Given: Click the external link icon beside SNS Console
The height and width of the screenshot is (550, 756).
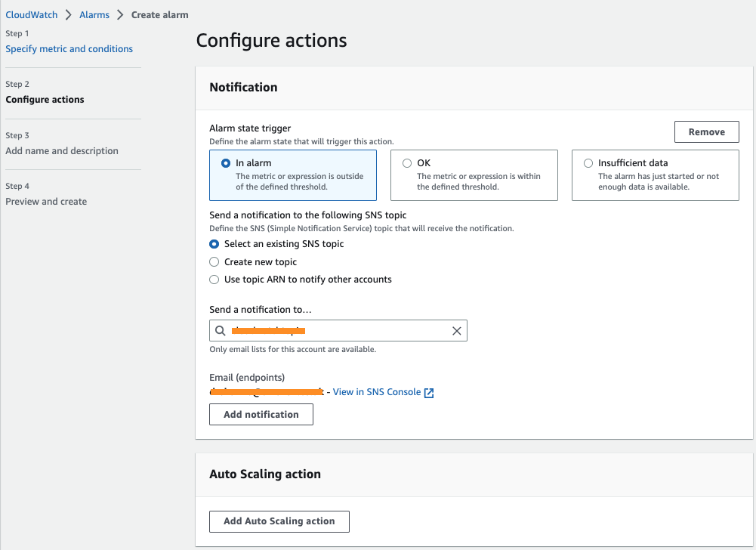Looking at the screenshot, I should [x=429, y=393].
